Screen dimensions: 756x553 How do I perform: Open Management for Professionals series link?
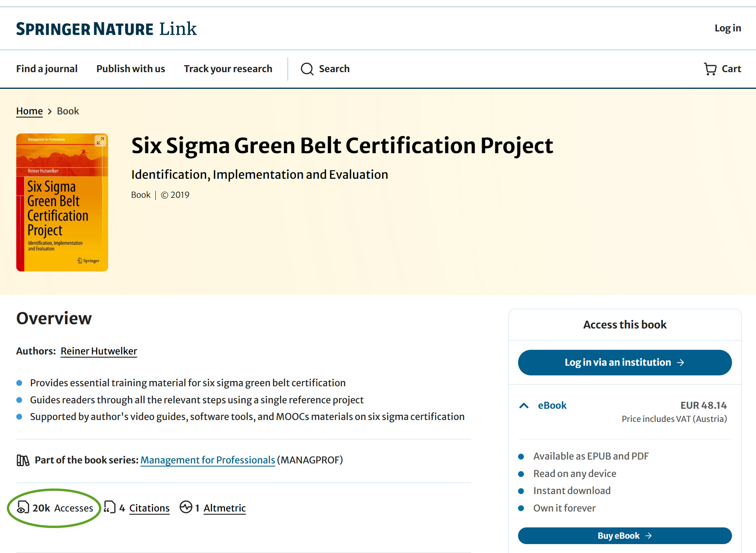pos(208,460)
